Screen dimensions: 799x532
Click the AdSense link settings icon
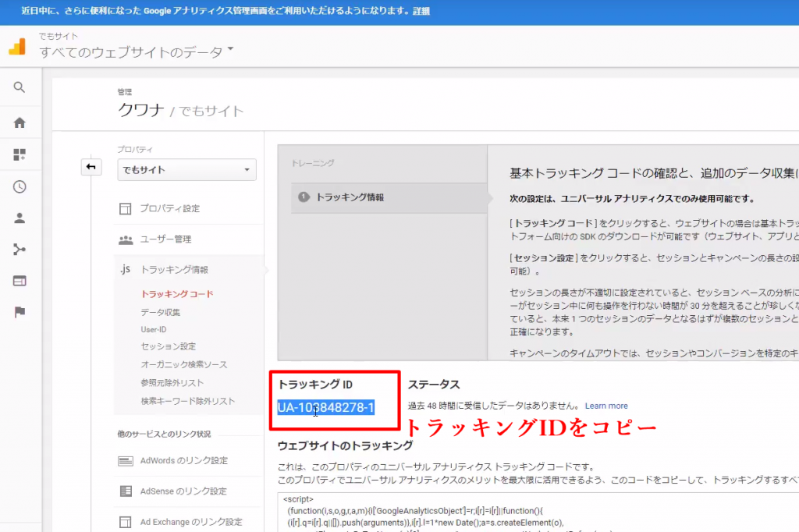pos(126,491)
